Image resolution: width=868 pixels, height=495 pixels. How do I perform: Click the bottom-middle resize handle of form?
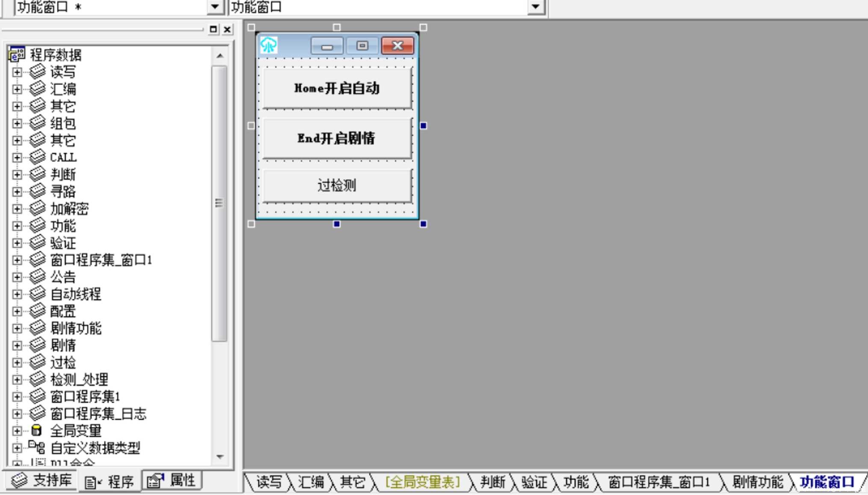337,224
